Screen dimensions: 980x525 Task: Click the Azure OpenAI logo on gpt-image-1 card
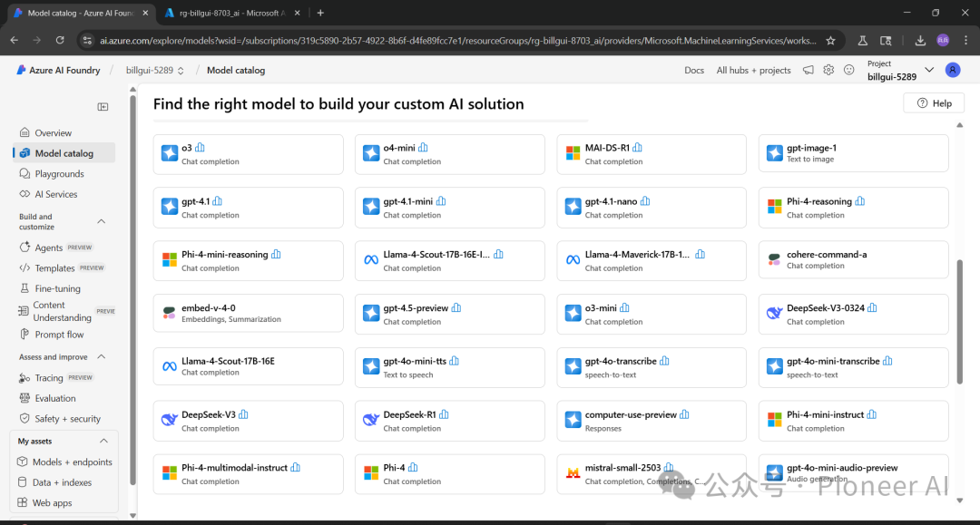coord(775,153)
